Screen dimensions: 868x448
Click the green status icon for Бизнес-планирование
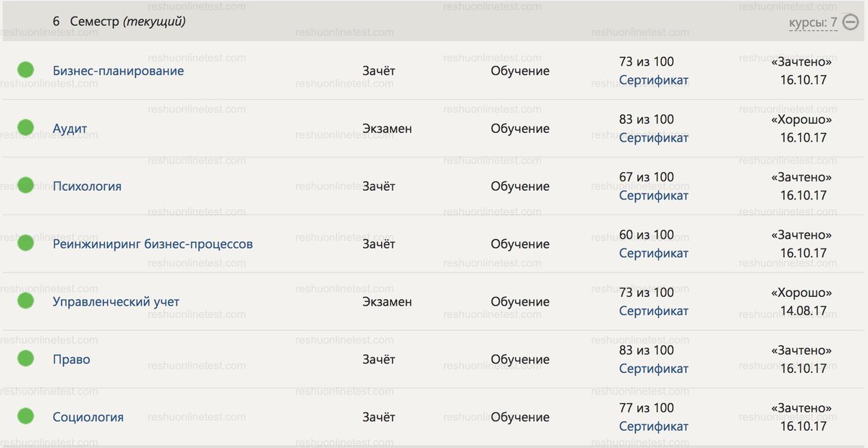[25, 69]
